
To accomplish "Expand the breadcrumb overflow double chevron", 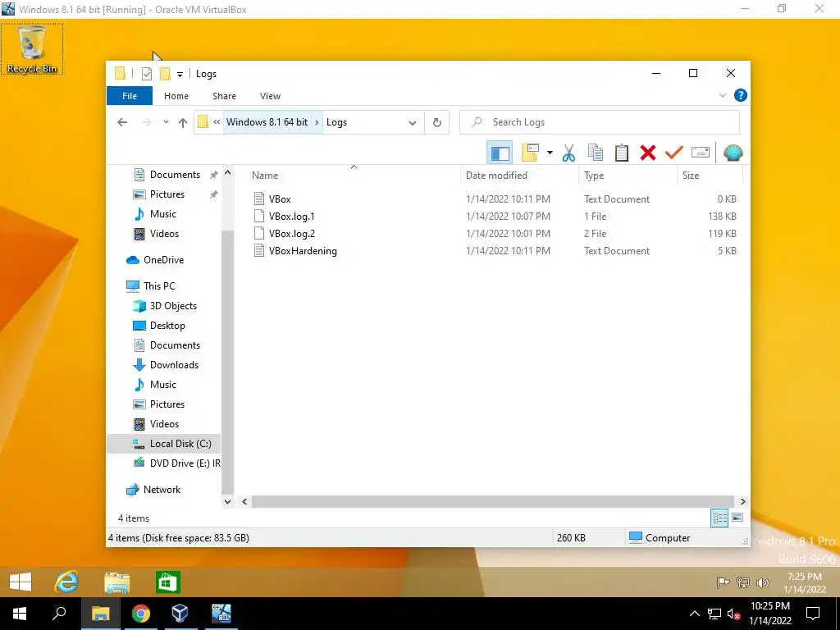I will tap(217, 122).
